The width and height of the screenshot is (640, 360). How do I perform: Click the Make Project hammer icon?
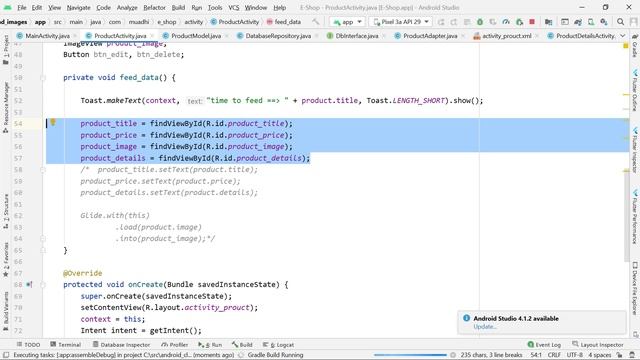point(316,22)
